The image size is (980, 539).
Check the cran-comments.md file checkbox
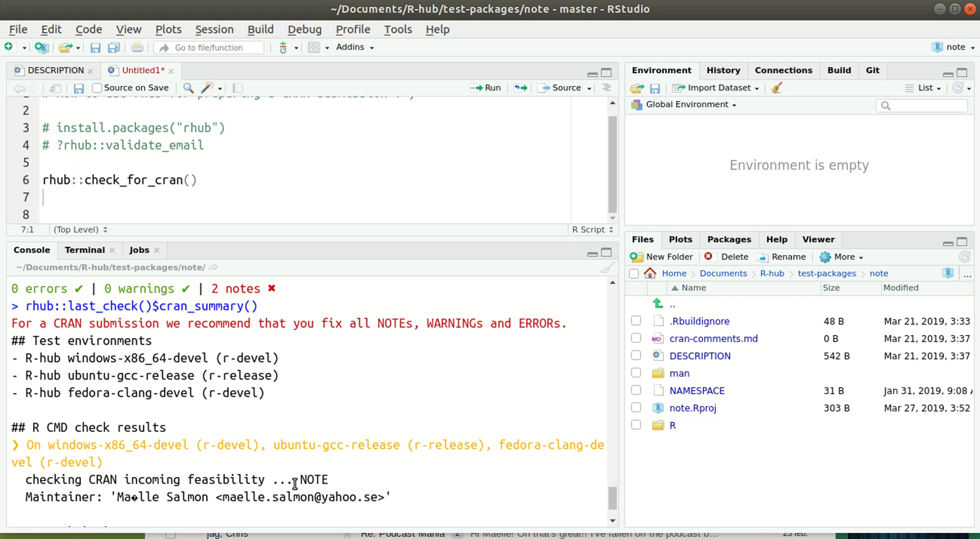pos(636,338)
